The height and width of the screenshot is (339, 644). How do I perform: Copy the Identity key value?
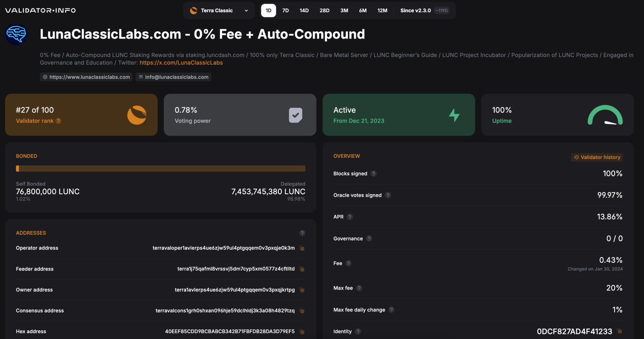(x=619, y=331)
